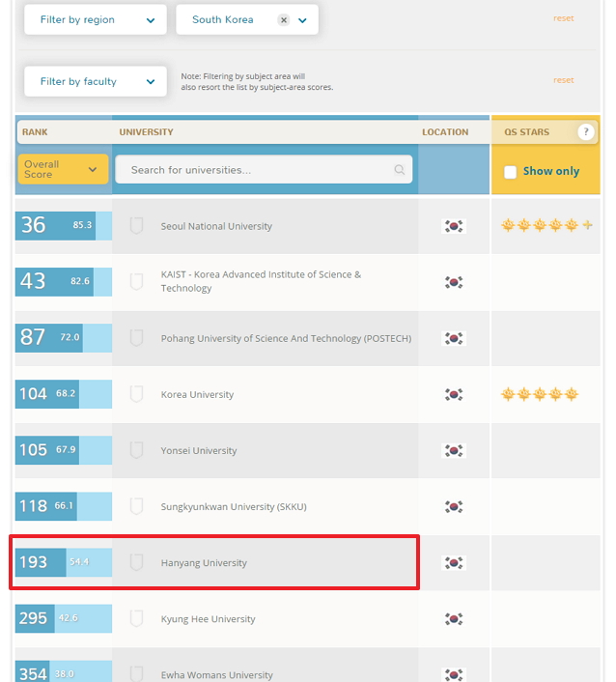
Task: Click rank 118 score 66.1 cell
Action: click(x=64, y=506)
